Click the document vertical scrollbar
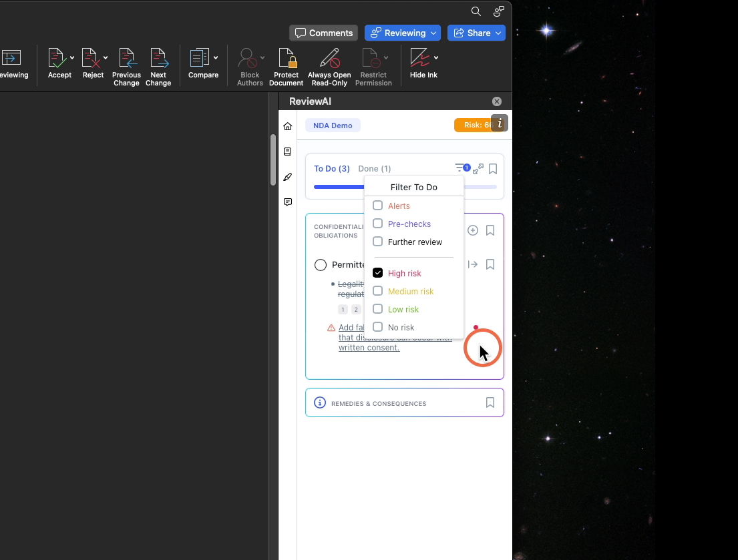Screen dimensions: 738x560 273,160
